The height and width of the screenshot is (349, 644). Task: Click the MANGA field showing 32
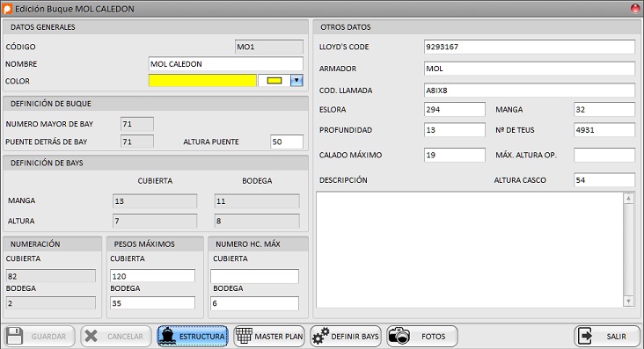pos(604,110)
